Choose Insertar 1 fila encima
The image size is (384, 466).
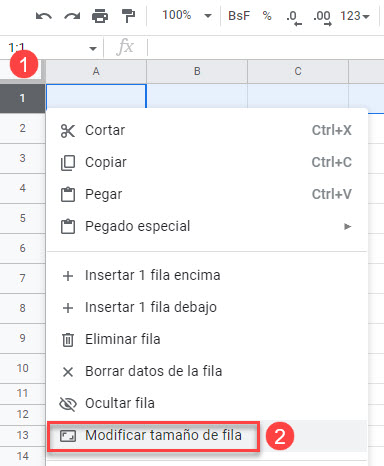[207, 276]
